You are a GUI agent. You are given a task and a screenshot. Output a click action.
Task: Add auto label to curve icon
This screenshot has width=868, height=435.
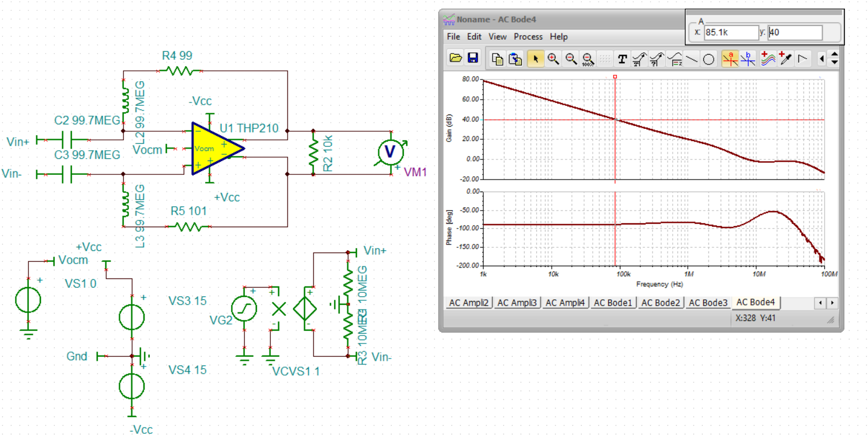(639, 59)
